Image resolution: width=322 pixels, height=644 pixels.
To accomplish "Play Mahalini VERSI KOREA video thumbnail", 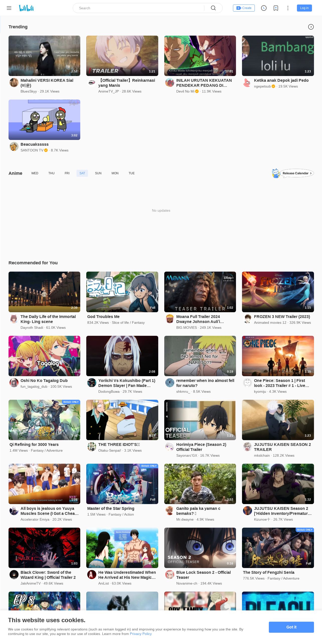I will (x=44, y=56).
